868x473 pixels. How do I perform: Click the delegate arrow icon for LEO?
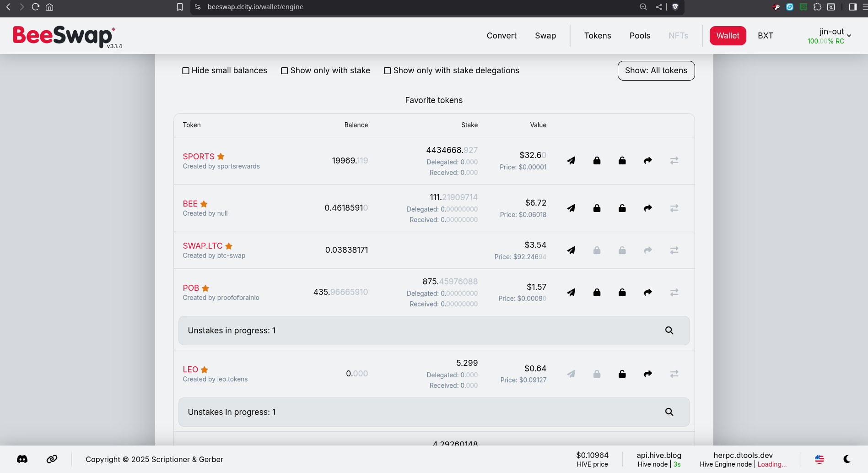click(x=648, y=374)
